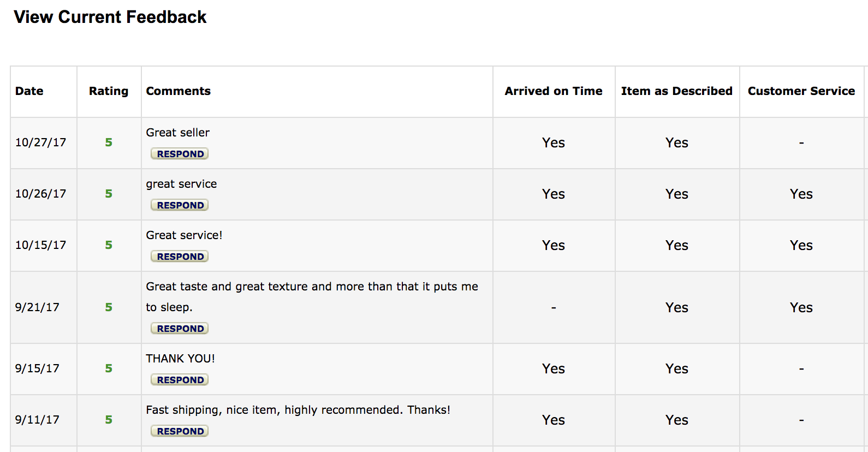Click RESPOND under 'Great service!' comment
The width and height of the screenshot is (868, 452).
[x=180, y=257]
